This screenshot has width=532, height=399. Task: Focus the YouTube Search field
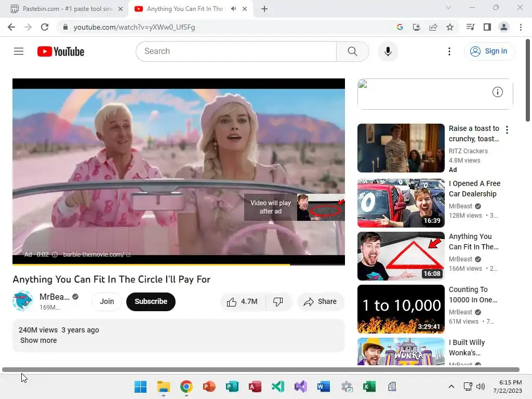tap(236, 51)
